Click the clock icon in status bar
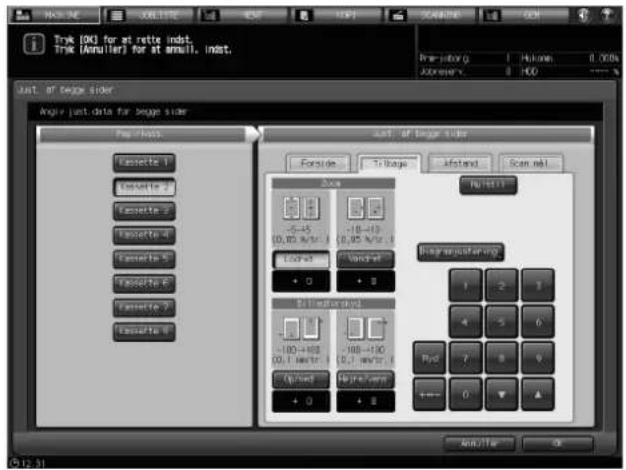626x470 pixels. [x=15, y=463]
